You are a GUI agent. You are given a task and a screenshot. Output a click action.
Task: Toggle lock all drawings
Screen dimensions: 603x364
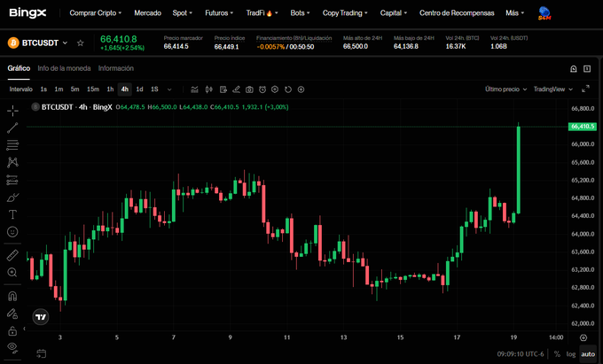[12, 330]
